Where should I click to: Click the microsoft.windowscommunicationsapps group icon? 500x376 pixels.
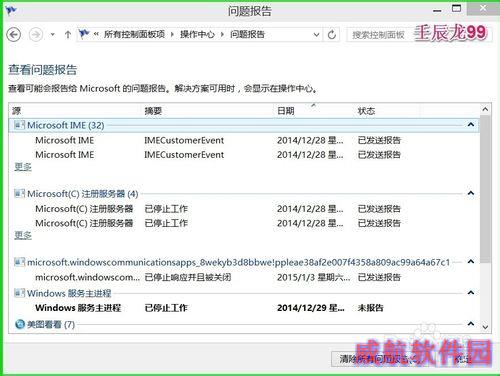pos(19,262)
